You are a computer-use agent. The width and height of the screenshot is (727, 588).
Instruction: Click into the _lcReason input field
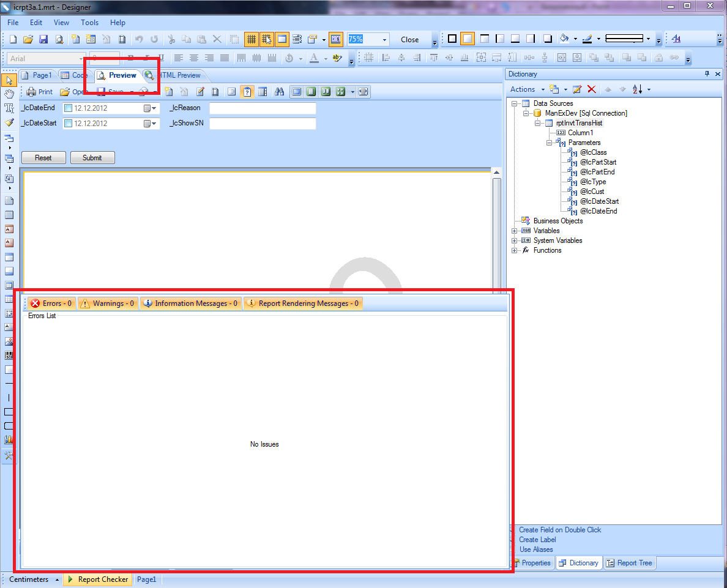(x=263, y=108)
